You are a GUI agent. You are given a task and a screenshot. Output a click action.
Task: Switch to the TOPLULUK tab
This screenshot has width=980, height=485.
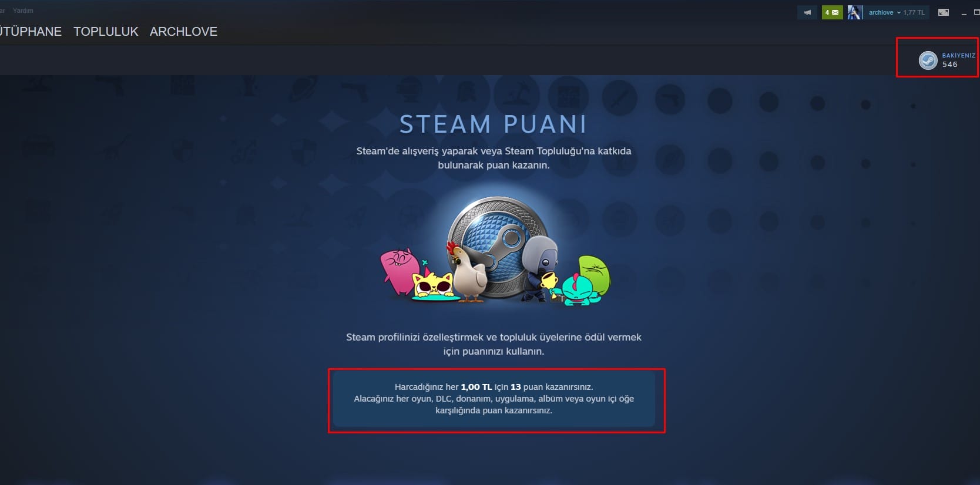pyautogui.click(x=106, y=32)
